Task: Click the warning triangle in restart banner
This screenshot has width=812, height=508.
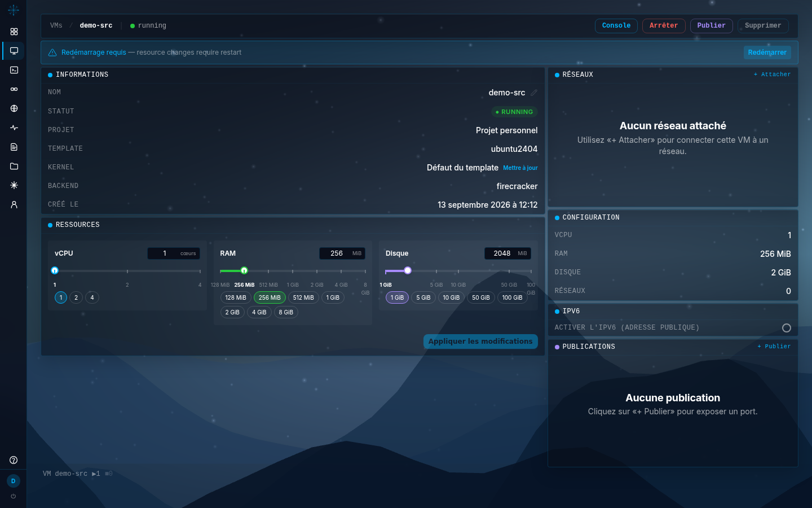Action: click(52, 52)
